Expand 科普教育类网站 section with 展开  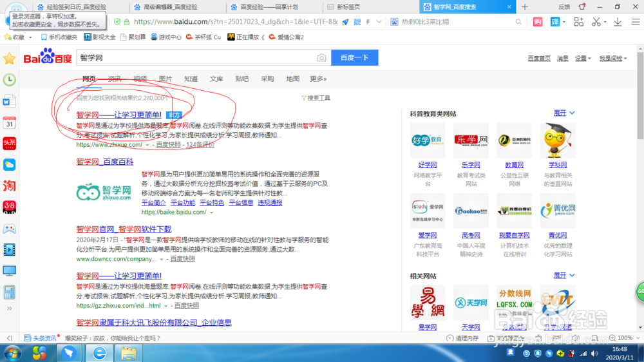[564, 113]
